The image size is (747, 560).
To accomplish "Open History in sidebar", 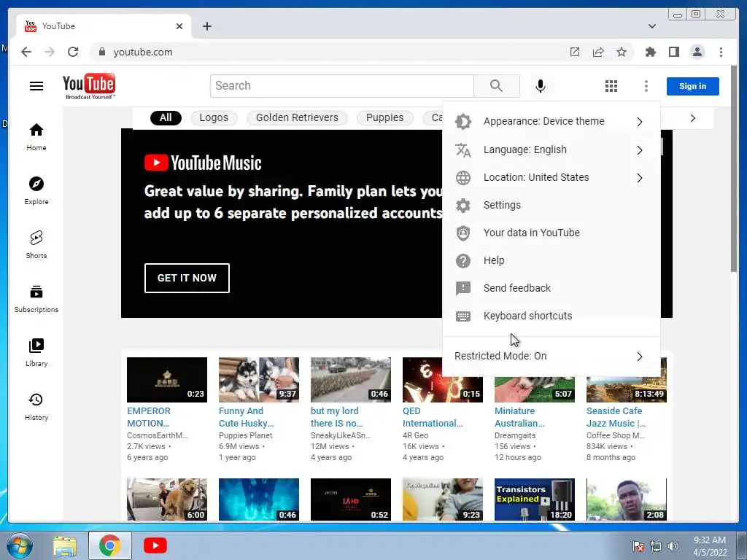I will 36,406.
